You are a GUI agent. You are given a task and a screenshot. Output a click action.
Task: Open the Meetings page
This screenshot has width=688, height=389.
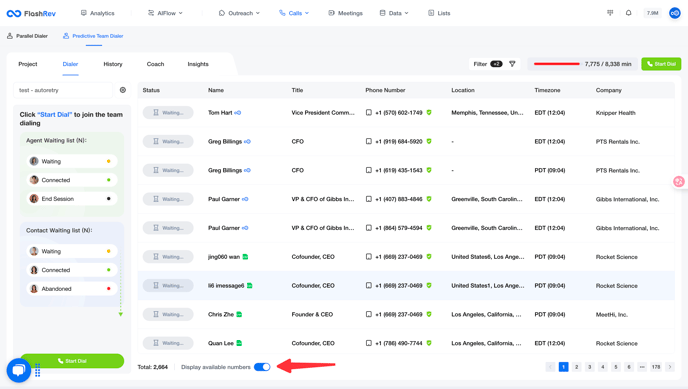pos(345,13)
